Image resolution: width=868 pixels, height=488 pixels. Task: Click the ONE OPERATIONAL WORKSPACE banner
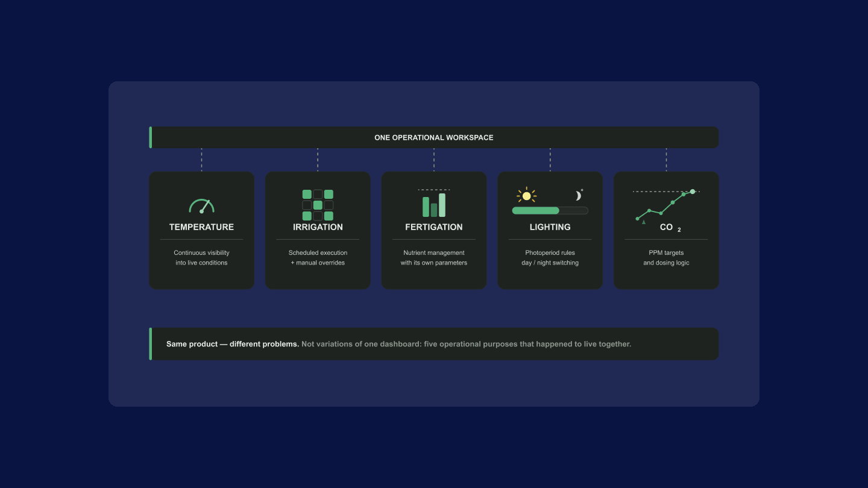pyautogui.click(x=434, y=137)
